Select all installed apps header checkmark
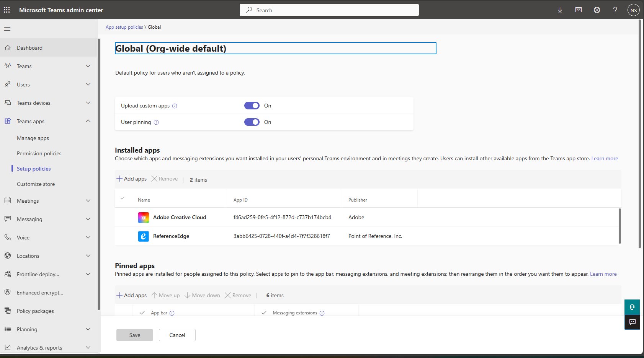Screen dimensions: 644x358 coord(123,199)
